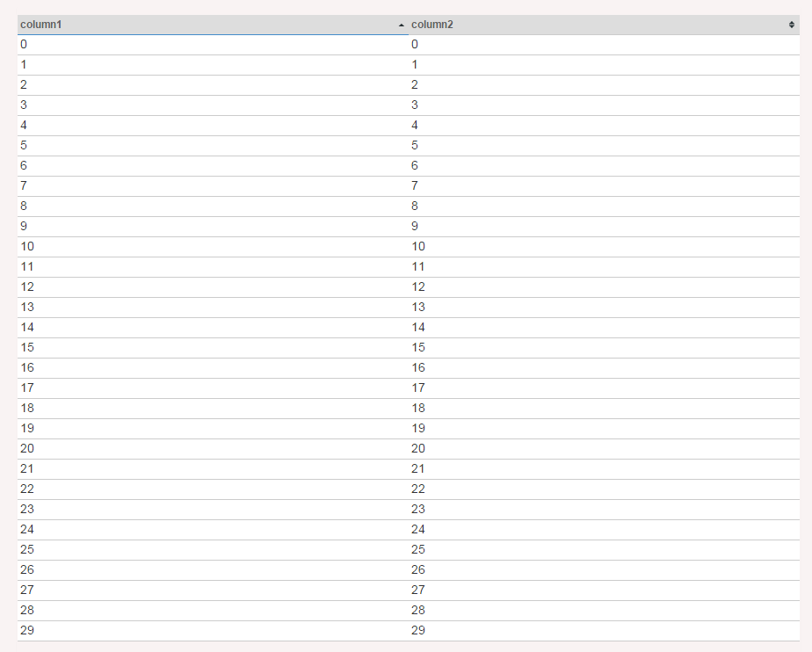This screenshot has height=652, width=812.
Task: Select the column1 cell with value 6
Action: coord(213,166)
